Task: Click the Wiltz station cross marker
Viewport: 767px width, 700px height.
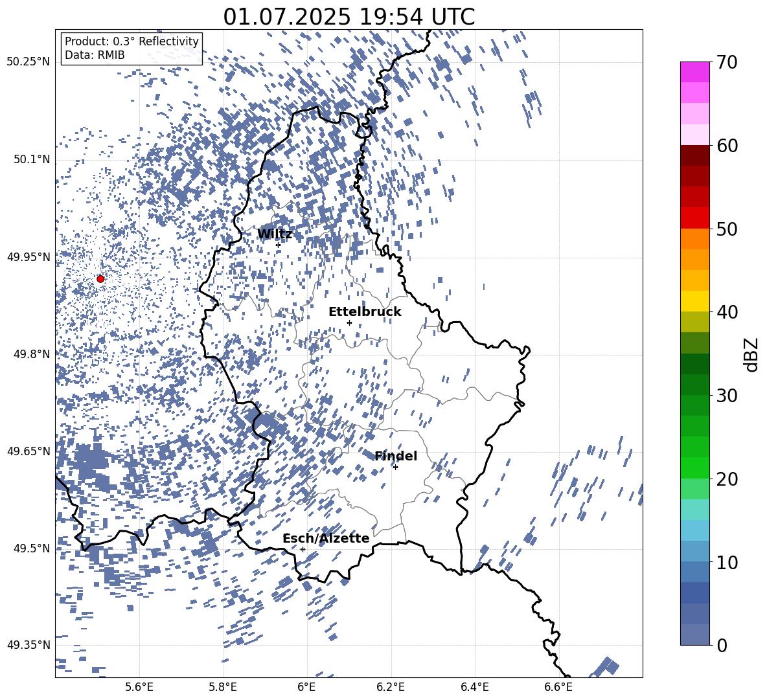Action: (x=279, y=245)
